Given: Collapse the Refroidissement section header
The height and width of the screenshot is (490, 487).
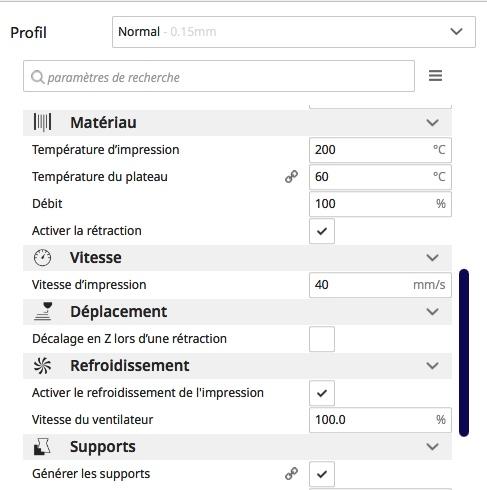Looking at the screenshot, I should [x=237, y=366].
